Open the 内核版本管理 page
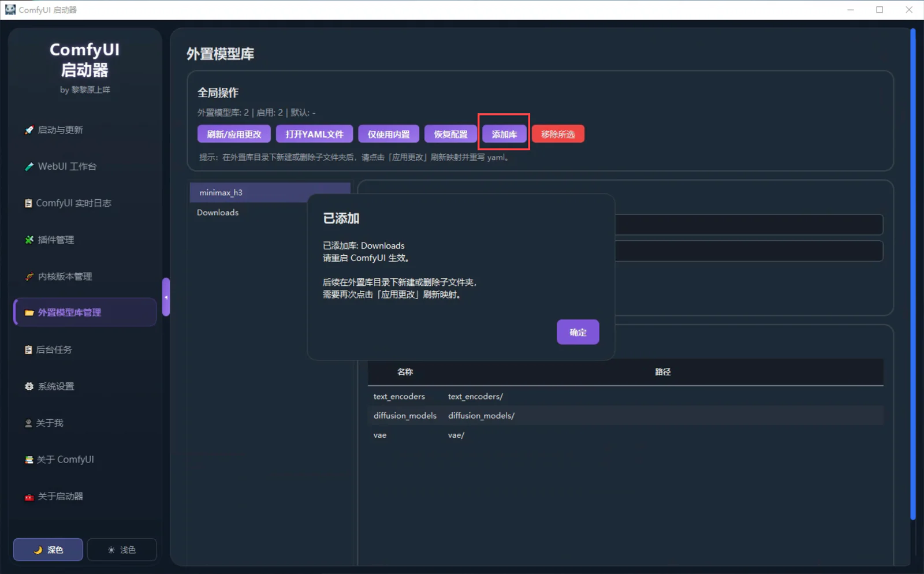 tap(85, 277)
